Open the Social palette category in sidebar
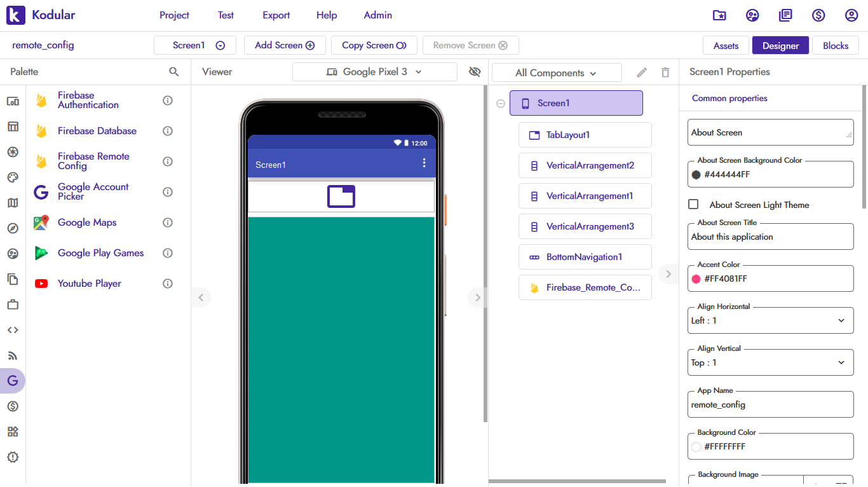 pyautogui.click(x=13, y=254)
